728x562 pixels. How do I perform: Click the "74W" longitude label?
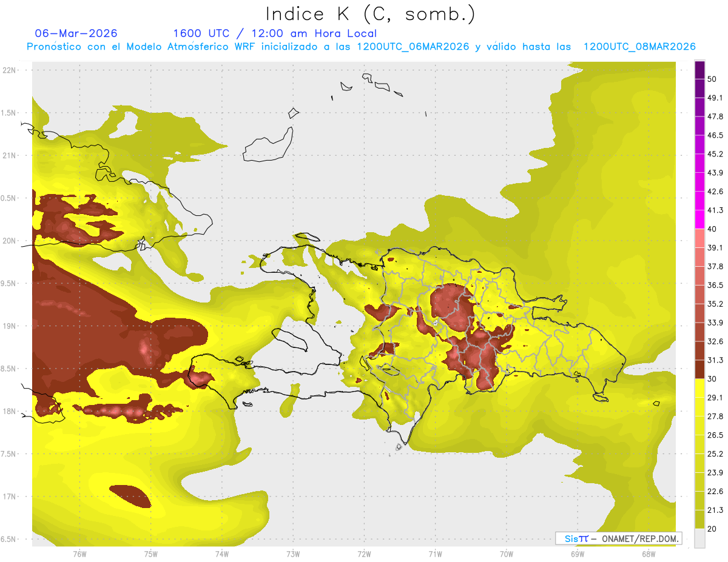click(x=222, y=554)
